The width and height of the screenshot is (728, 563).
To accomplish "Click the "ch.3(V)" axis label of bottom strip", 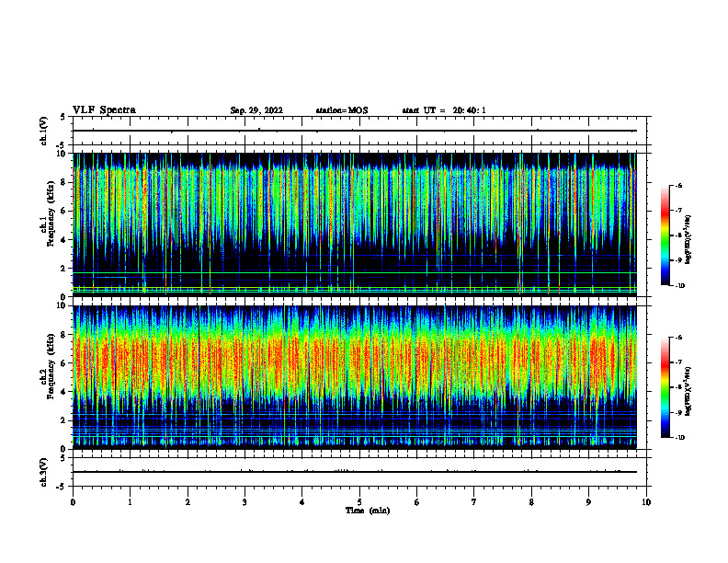I will coord(43,473).
